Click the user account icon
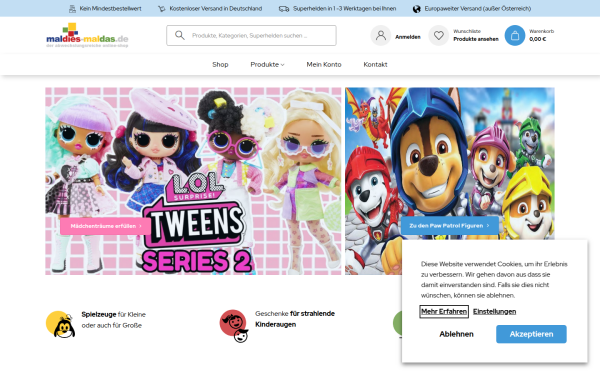This screenshot has width=600, height=375. [380, 36]
